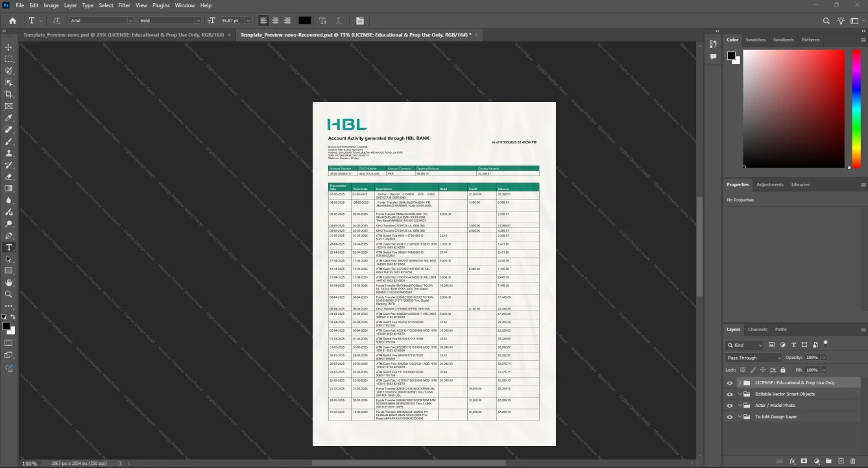
Task: Toggle Character and Paragraph panels icon
Action: pos(360,21)
